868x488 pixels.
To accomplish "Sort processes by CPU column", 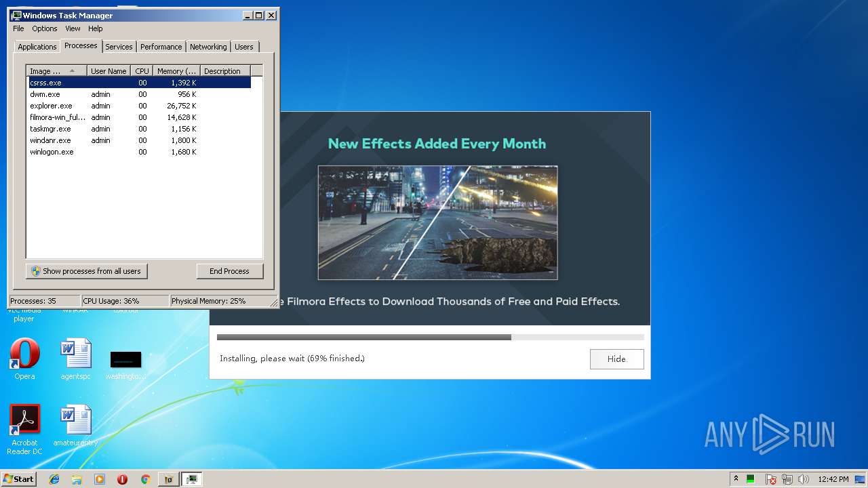I will tap(142, 71).
